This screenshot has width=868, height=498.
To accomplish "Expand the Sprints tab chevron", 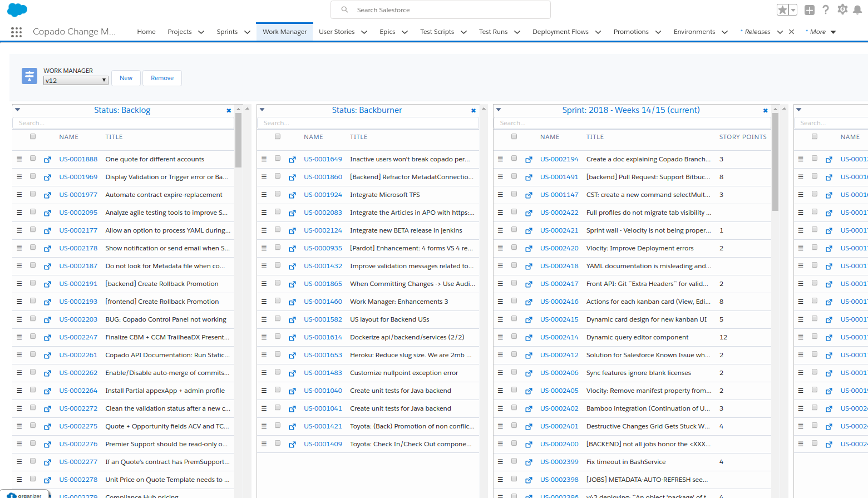I will 247,32.
